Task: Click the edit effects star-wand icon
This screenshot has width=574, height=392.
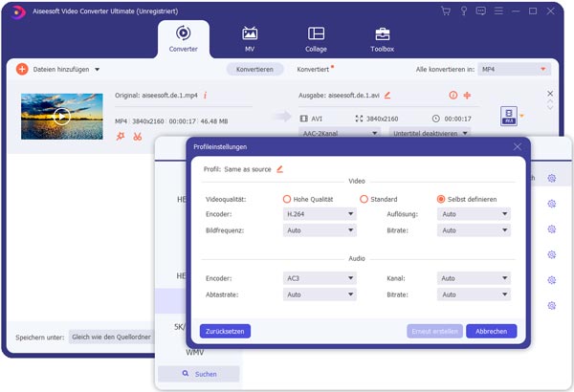Action: coord(121,137)
